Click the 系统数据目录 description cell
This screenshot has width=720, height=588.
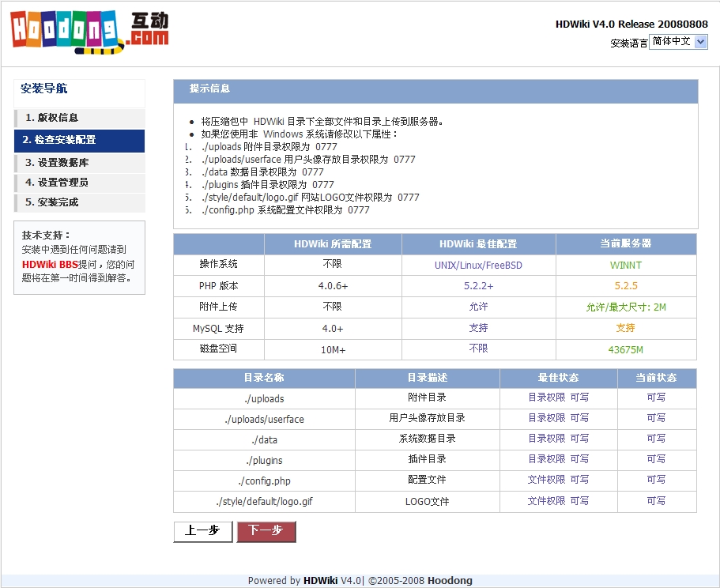428,439
